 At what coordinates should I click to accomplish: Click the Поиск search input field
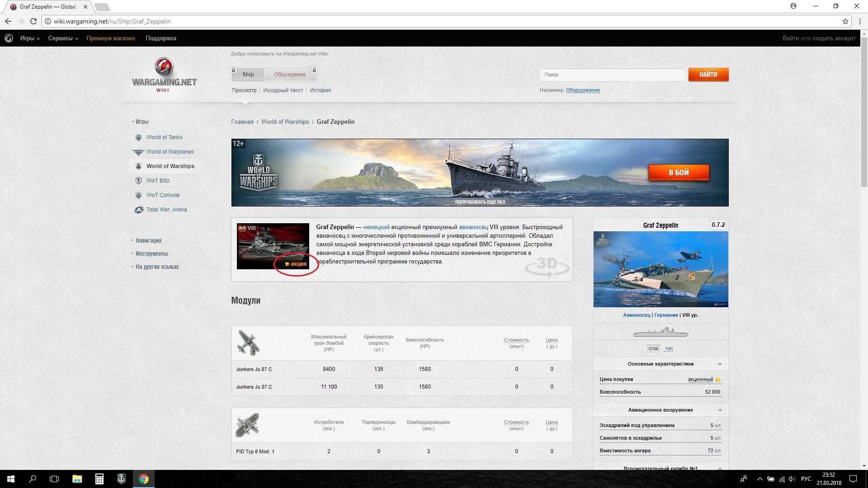point(613,75)
